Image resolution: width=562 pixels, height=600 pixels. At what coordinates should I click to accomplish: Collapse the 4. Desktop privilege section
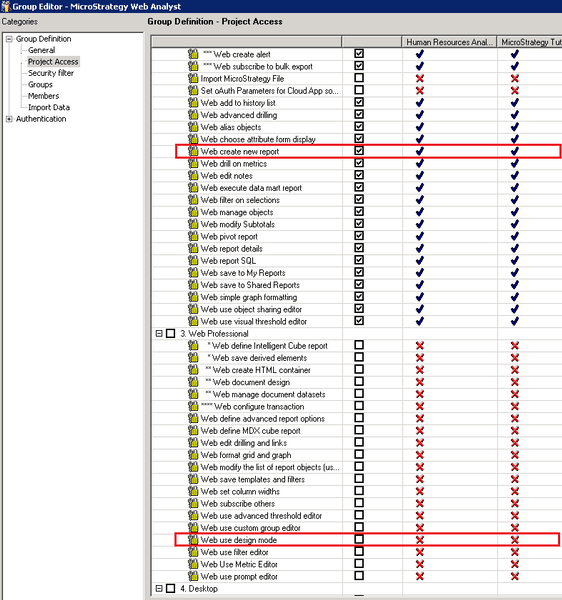pos(159,588)
